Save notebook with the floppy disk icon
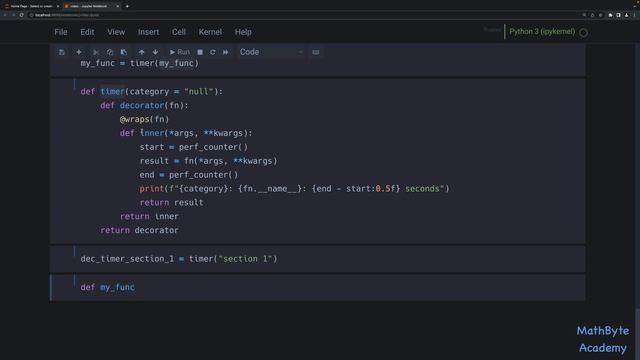The image size is (640, 360). point(62,52)
